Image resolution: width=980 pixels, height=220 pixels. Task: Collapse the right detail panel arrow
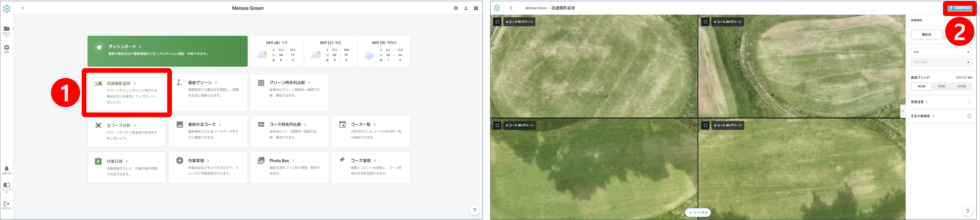click(x=903, y=111)
